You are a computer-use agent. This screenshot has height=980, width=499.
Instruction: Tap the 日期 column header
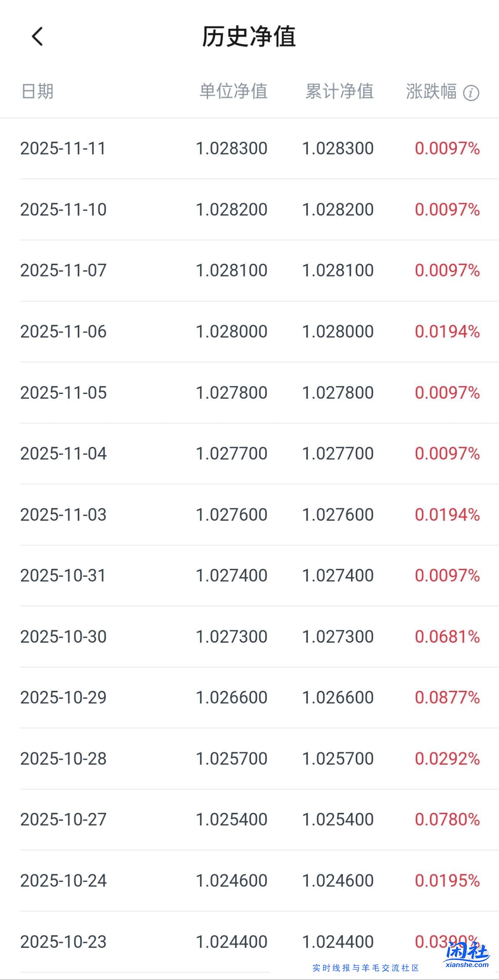click(38, 92)
